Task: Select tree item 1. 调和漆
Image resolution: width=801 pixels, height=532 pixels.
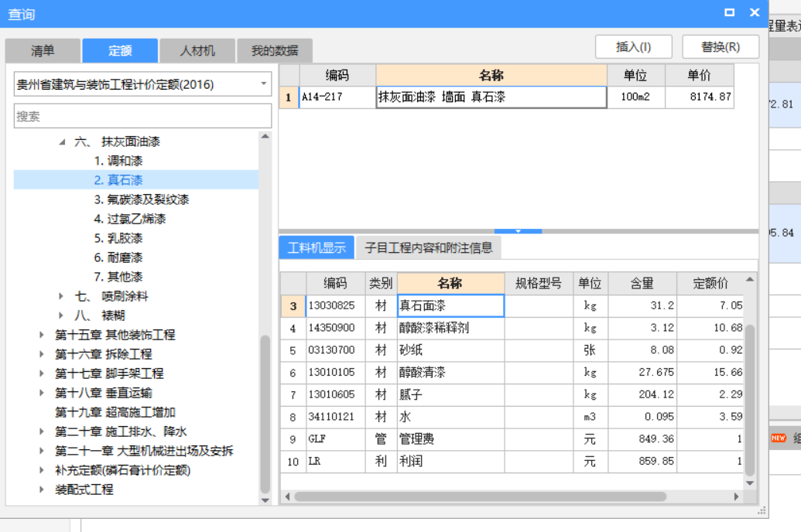Action: click(118, 161)
